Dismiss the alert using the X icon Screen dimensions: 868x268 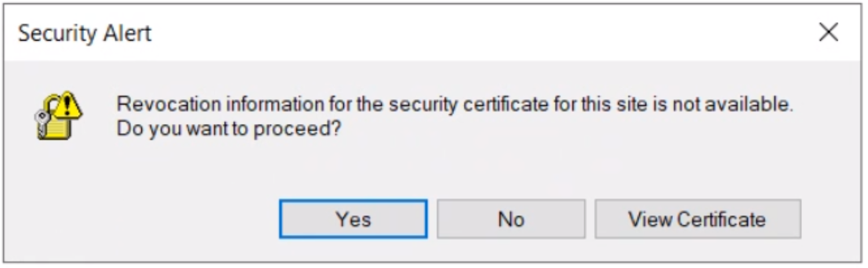click(x=828, y=32)
